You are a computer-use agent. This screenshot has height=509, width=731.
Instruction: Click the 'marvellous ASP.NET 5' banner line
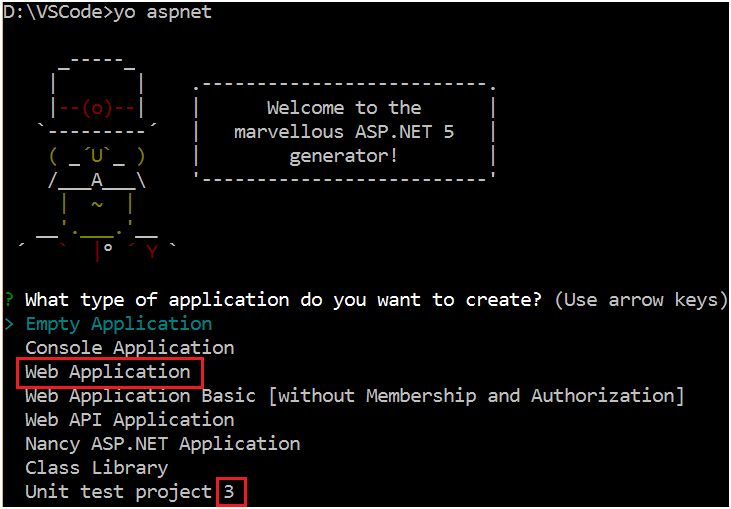point(344,132)
